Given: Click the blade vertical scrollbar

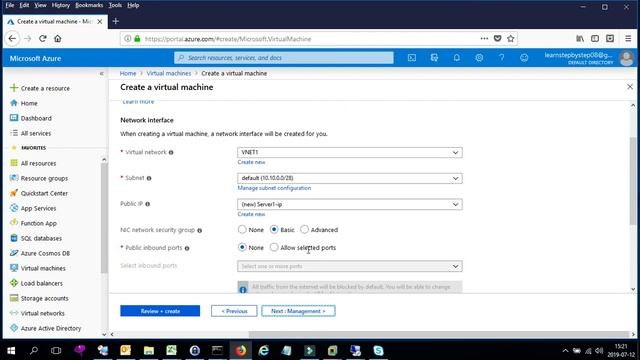Looking at the screenshot, I should 633,181.
